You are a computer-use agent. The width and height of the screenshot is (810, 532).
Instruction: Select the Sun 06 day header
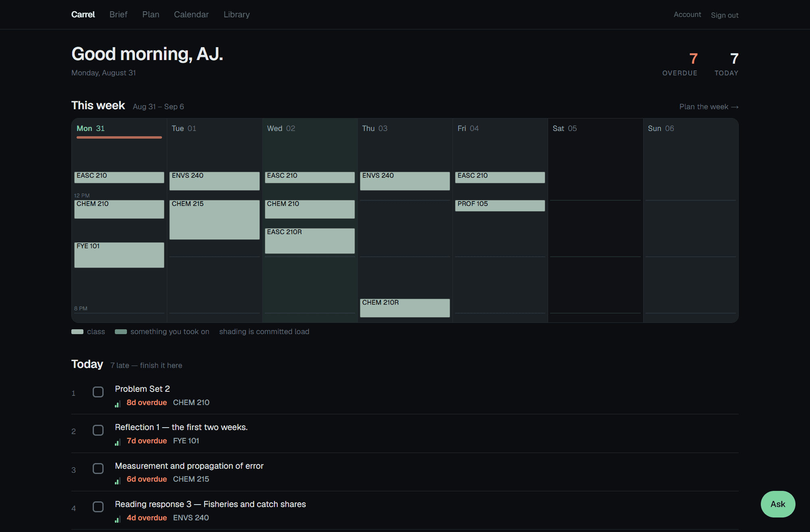(661, 128)
